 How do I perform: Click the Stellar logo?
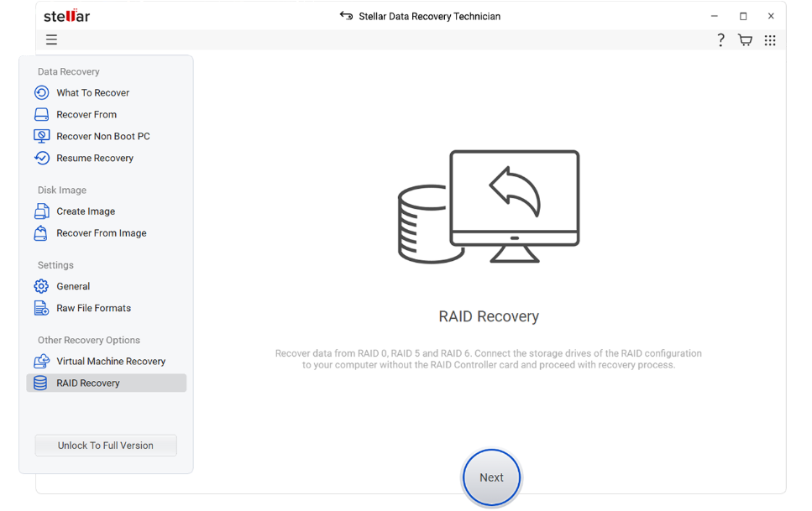(x=65, y=15)
